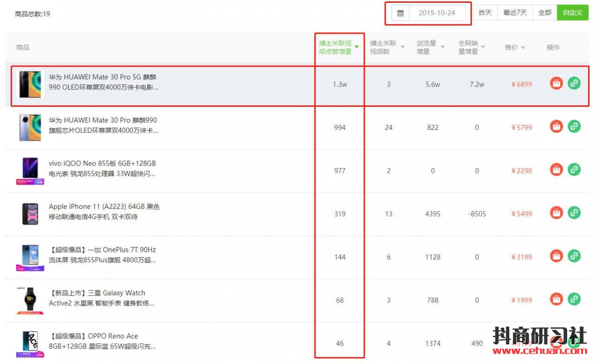Image resolution: width=597 pixels, height=364 pixels.
Task: Sort by 播主关联视频点赞增量 column
Action: coord(339,48)
